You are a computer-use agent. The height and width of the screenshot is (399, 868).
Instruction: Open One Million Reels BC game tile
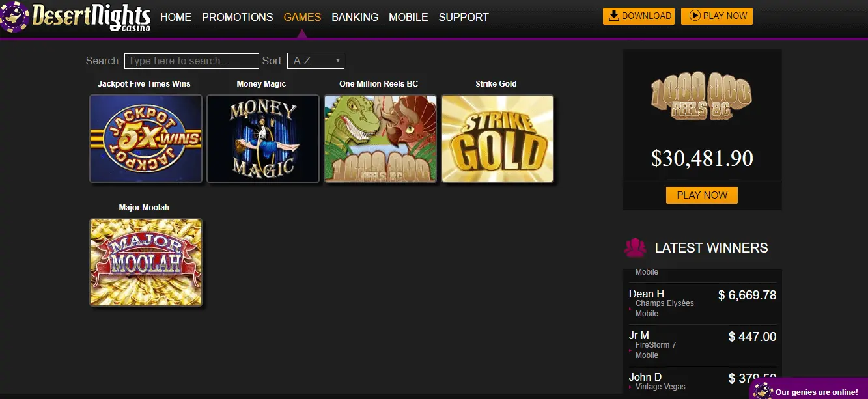pyautogui.click(x=380, y=139)
